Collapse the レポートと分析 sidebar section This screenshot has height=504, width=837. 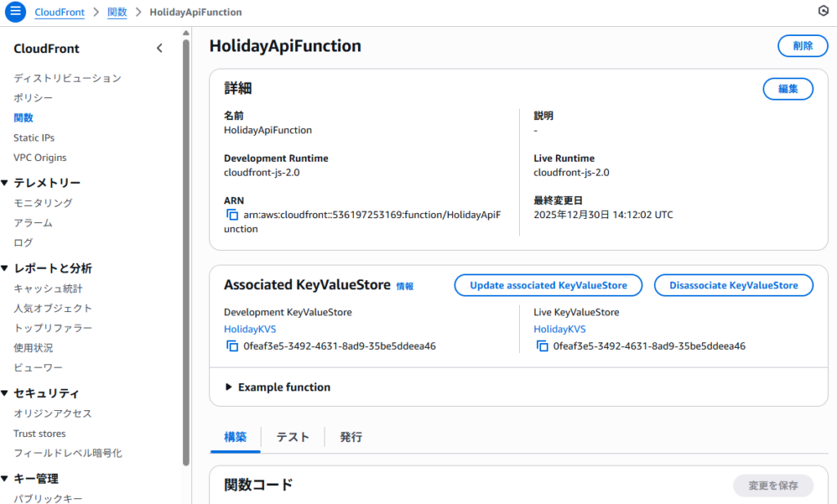pyautogui.click(x=6, y=268)
